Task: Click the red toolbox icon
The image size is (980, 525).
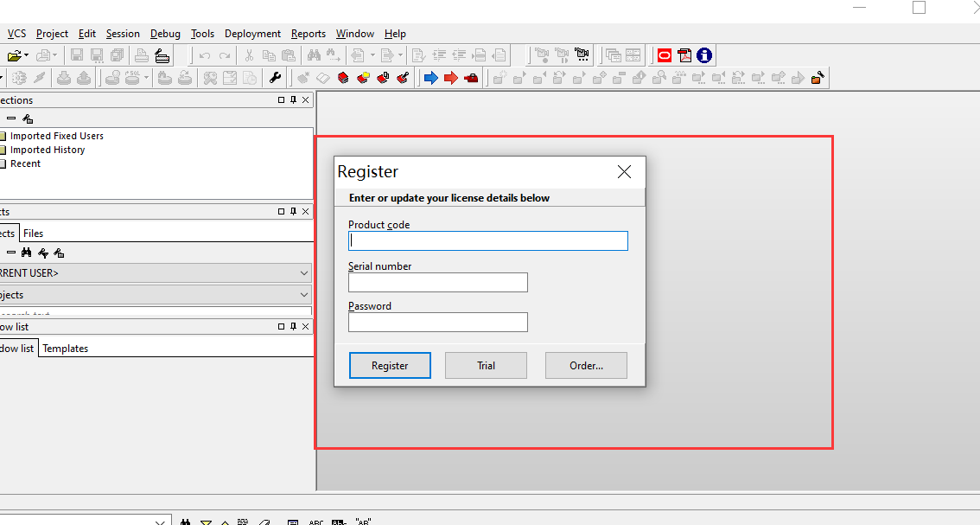Action: point(471,78)
